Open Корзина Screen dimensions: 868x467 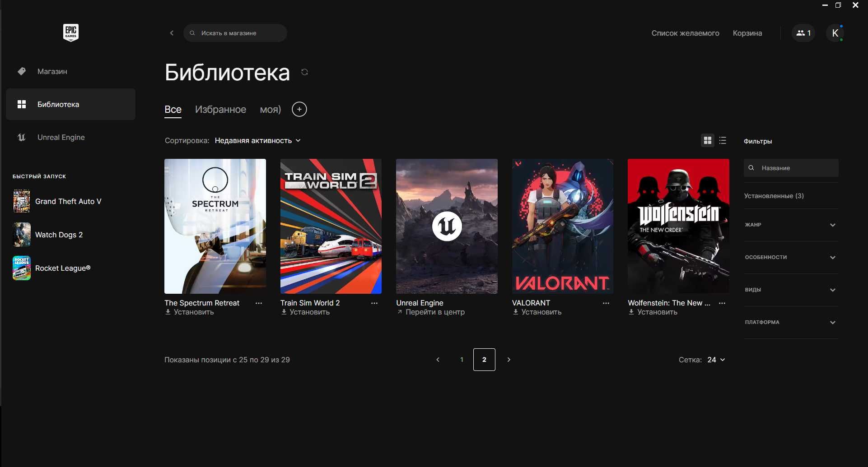coord(747,33)
